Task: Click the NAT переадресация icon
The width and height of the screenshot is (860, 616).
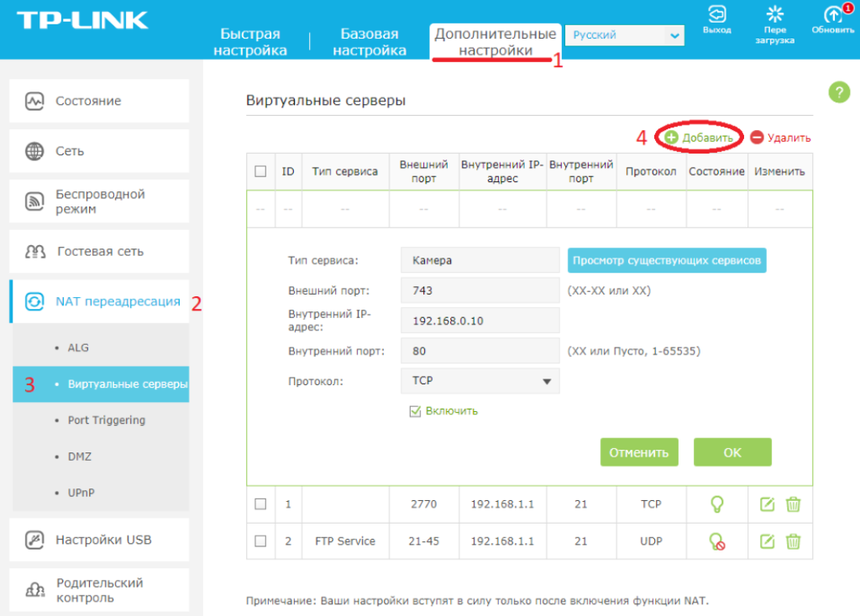Action: [x=34, y=301]
